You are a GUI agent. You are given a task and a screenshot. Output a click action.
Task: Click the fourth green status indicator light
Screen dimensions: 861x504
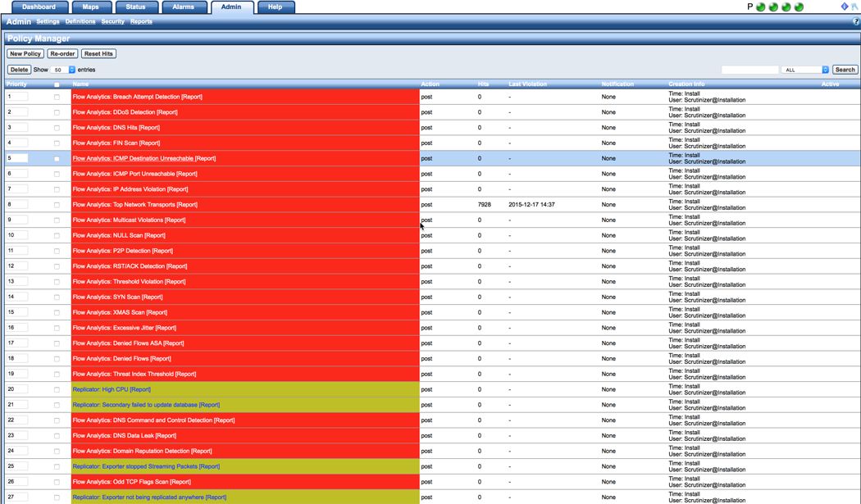click(x=799, y=7)
